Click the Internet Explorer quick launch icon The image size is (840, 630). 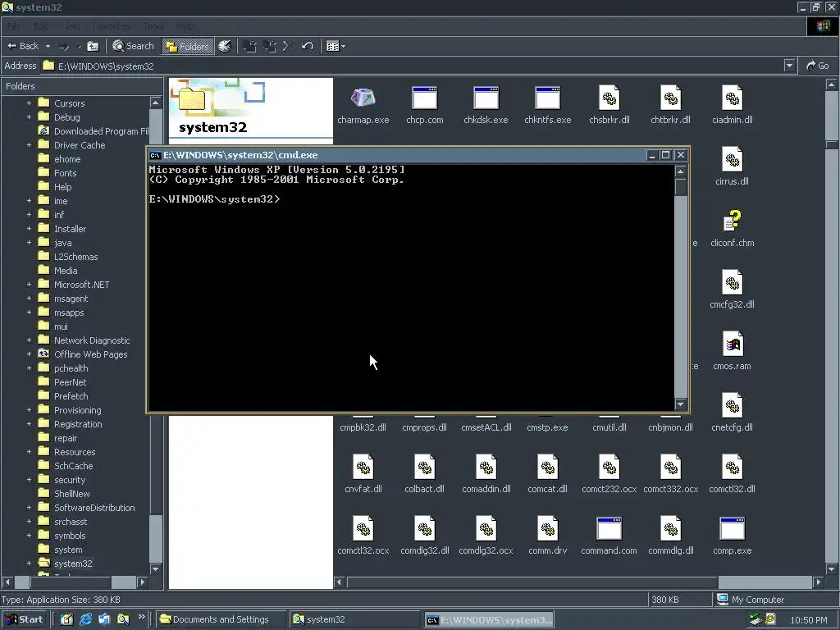pyautogui.click(x=85, y=619)
